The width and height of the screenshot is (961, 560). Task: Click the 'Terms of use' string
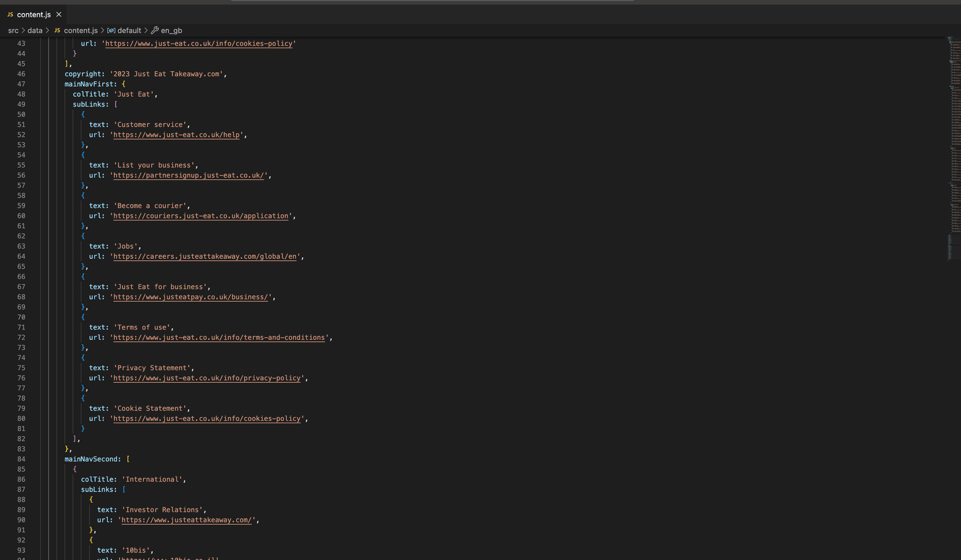(142, 327)
